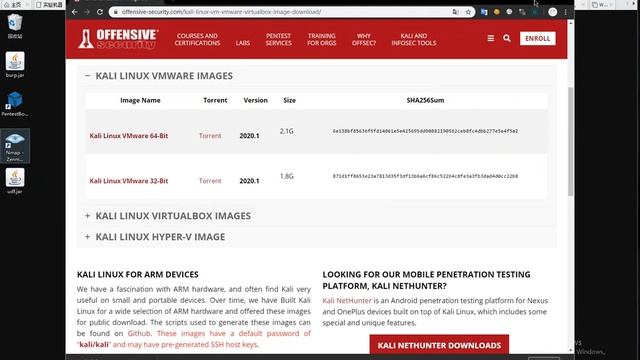Click the padlock site-info icon
This screenshot has width=640, height=360.
coord(116,12)
